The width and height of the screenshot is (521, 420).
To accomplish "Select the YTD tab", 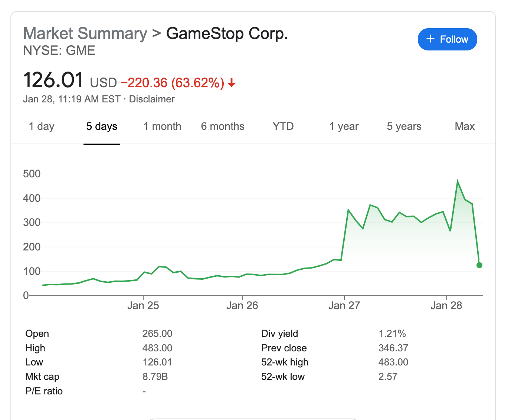I will click(283, 127).
